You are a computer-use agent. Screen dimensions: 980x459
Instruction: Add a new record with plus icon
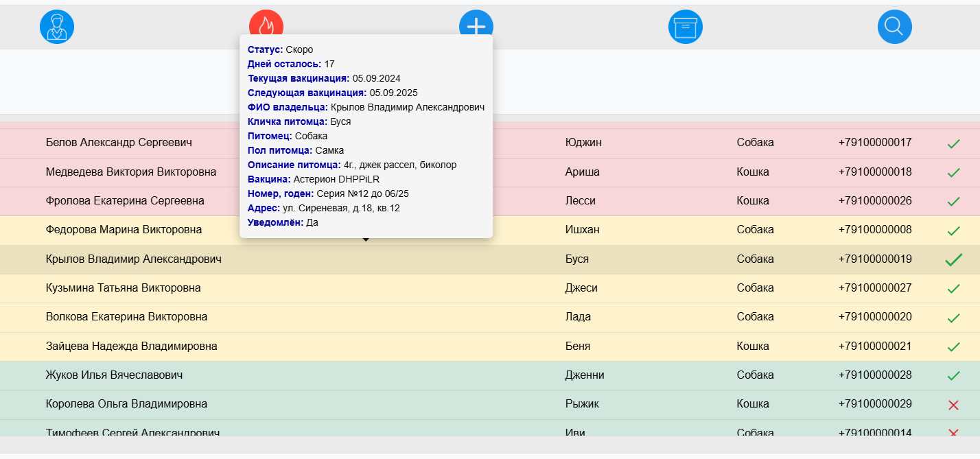point(476,23)
